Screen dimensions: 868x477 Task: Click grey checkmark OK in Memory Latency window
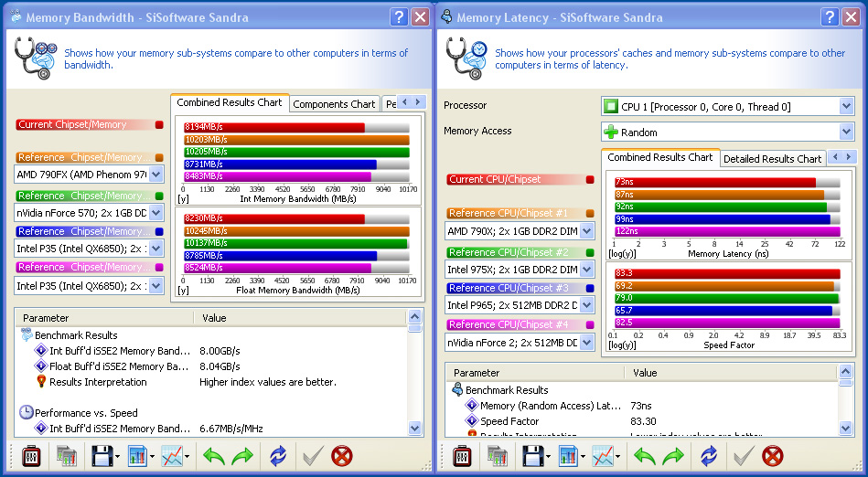tap(744, 456)
